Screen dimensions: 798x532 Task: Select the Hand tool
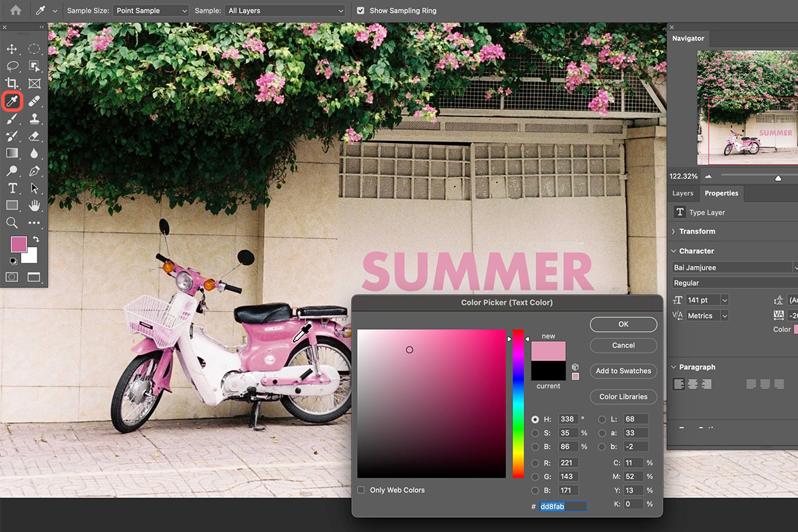click(x=34, y=205)
